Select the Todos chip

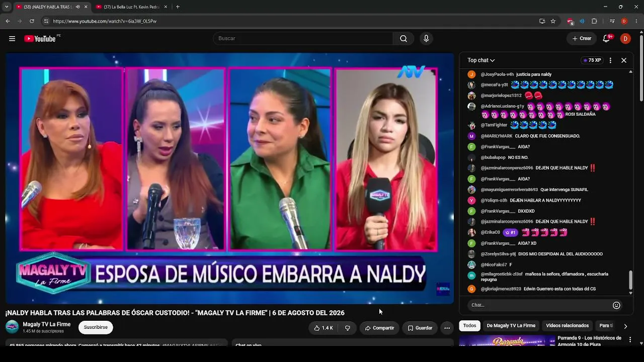469,326
